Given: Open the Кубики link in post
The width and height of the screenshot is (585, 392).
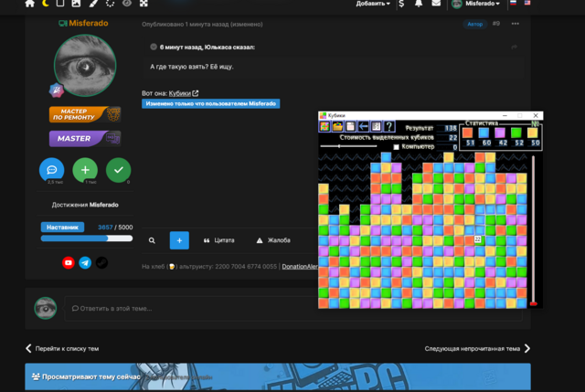Looking at the screenshot, I should point(180,93).
